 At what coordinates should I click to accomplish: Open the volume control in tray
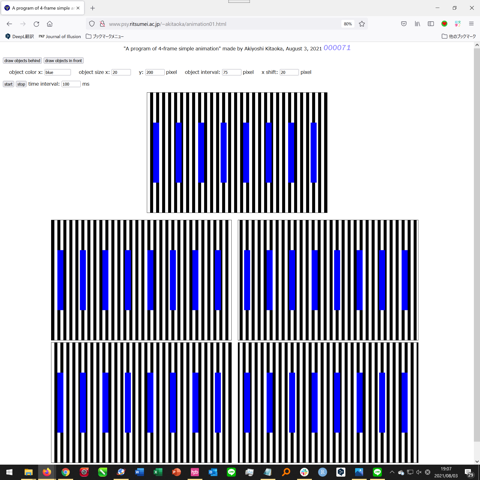click(x=419, y=472)
